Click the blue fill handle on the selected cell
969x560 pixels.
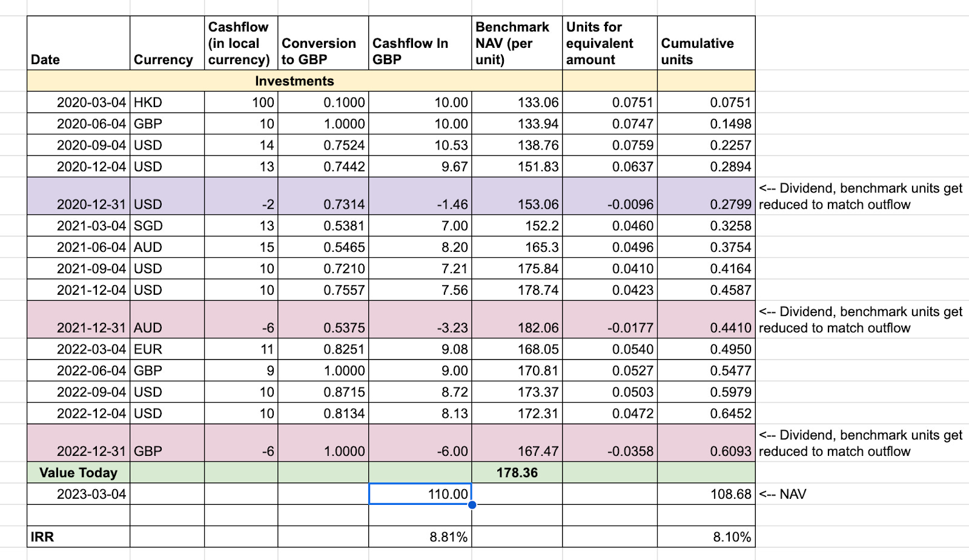coord(471,503)
